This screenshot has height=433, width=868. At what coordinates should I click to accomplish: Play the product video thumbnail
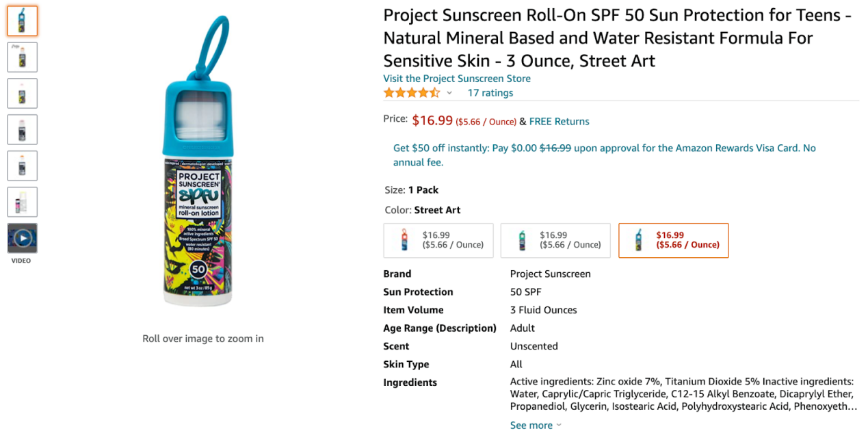click(x=22, y=238)
